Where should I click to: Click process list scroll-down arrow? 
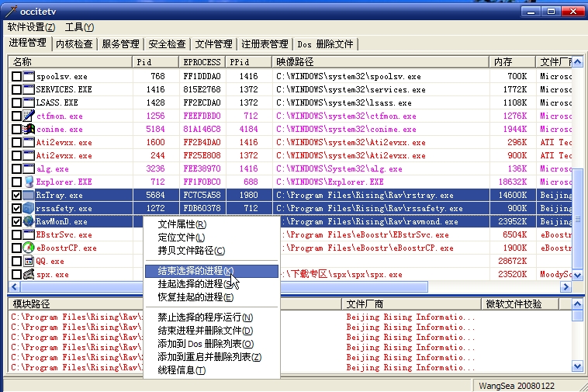(577, 276)
